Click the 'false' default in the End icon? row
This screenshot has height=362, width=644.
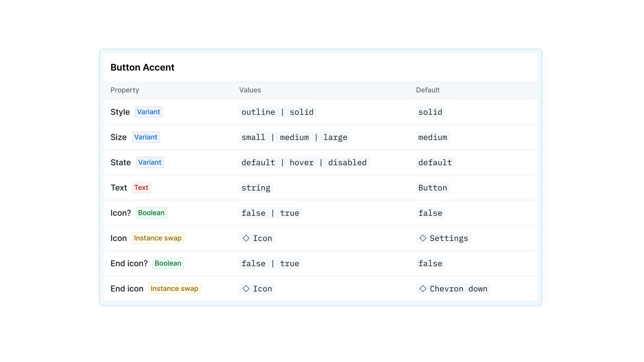(x=430, y=263)
